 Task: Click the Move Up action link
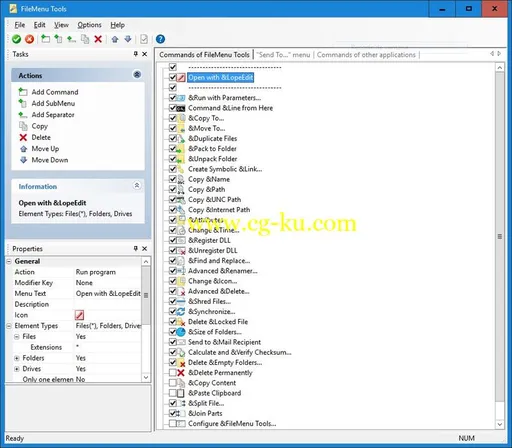(x=45, y=149)
